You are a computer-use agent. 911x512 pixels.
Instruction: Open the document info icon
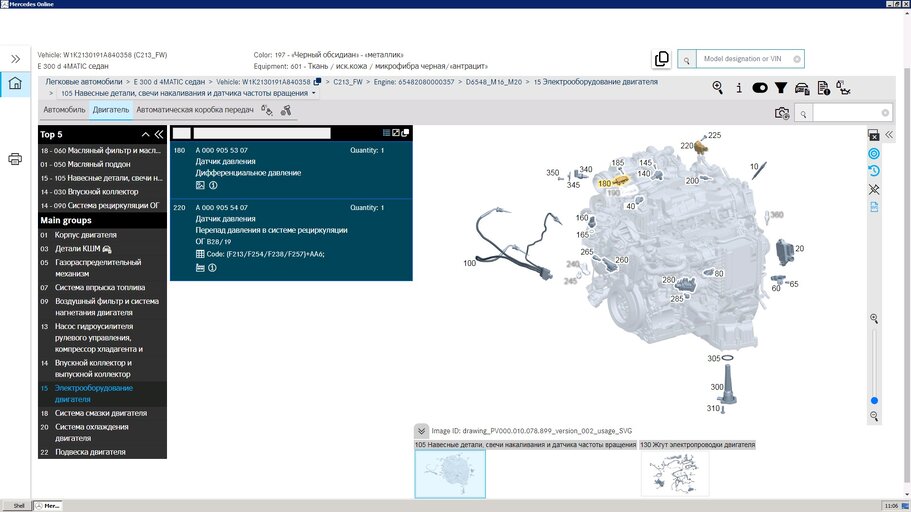(x=823, y=88)
